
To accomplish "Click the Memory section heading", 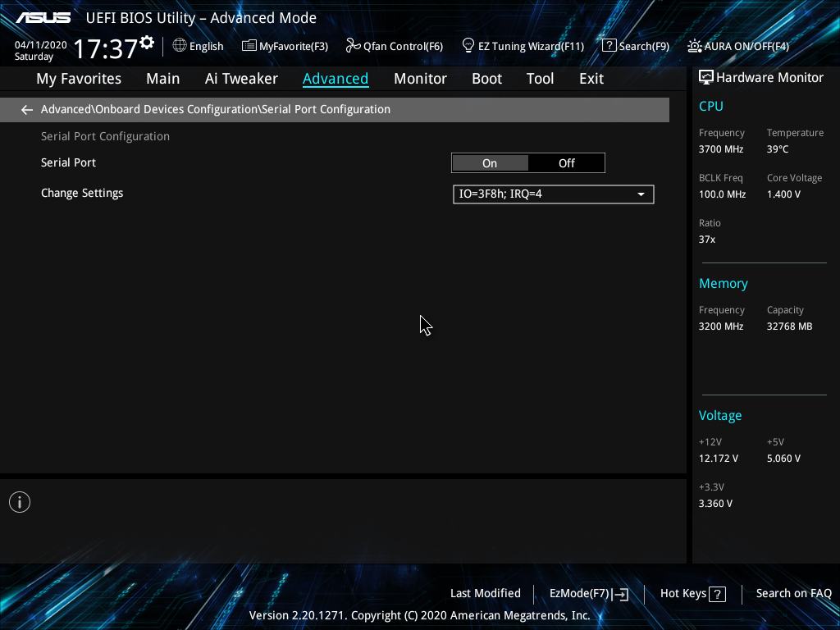I will (x=724, y=284).
